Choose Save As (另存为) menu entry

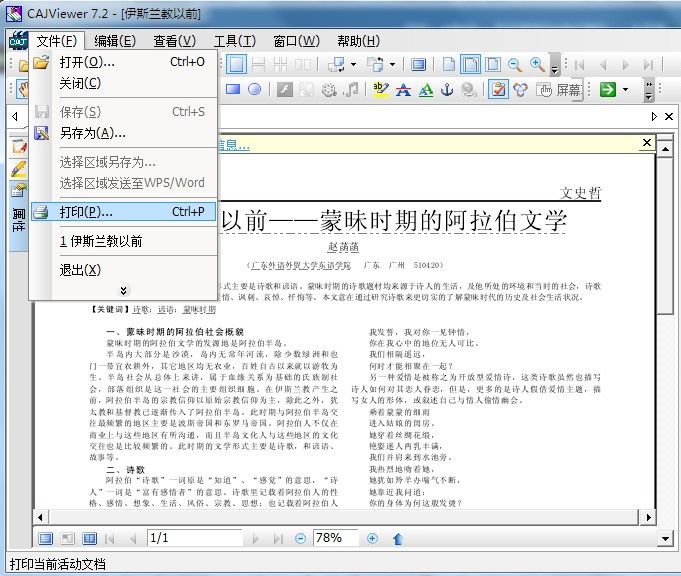(x=123, y=133)
